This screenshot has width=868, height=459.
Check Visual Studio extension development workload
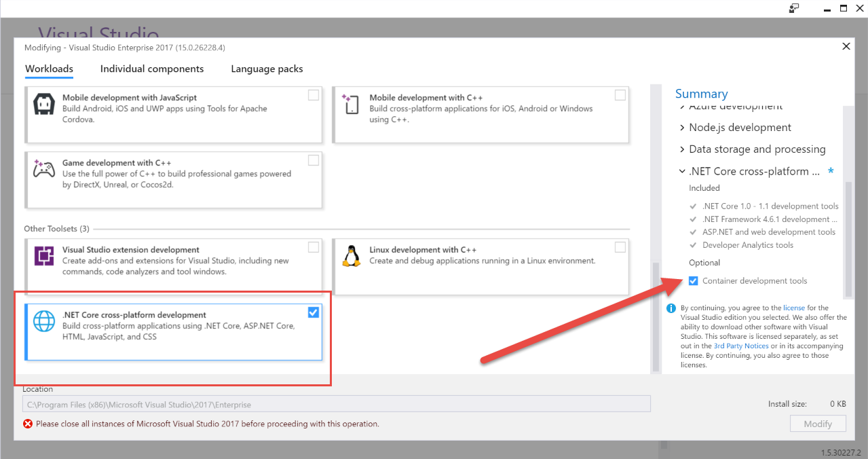coord(313,247)
